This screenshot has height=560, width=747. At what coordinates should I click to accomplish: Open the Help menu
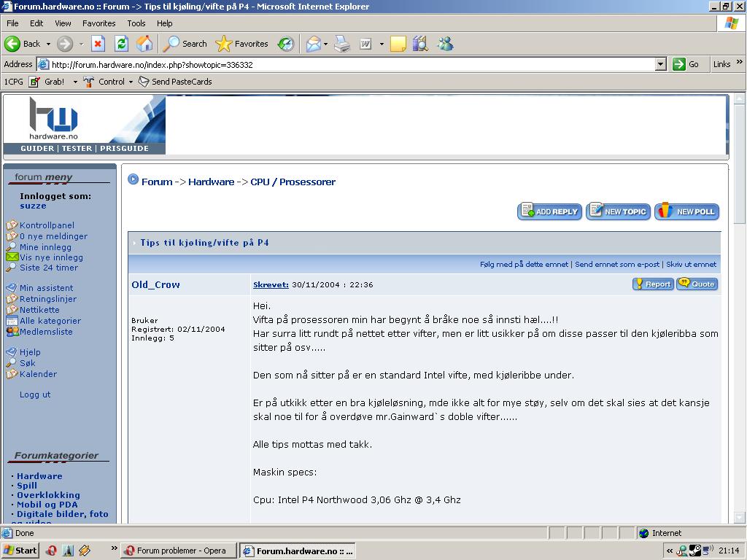164,23
